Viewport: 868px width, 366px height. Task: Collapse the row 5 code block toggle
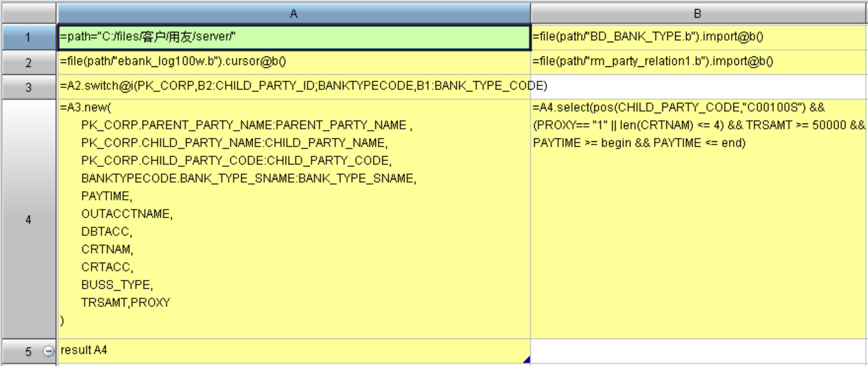click(48, 352)
